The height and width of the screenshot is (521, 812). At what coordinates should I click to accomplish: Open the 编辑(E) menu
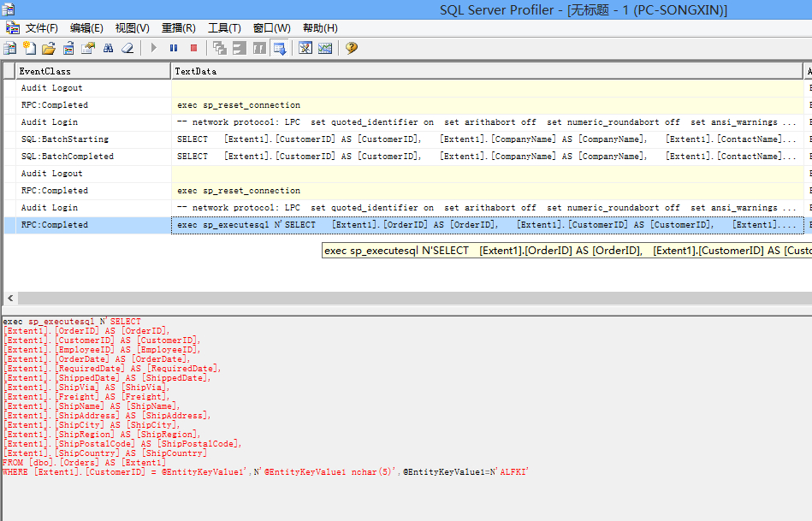point(86,28)
